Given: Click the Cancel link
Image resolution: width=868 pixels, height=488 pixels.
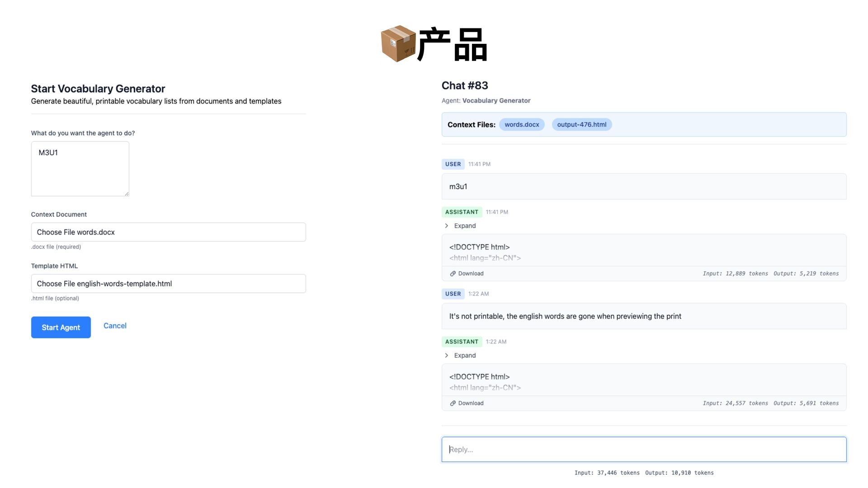Looking at the screenshot, I should (x=115, y=326).
